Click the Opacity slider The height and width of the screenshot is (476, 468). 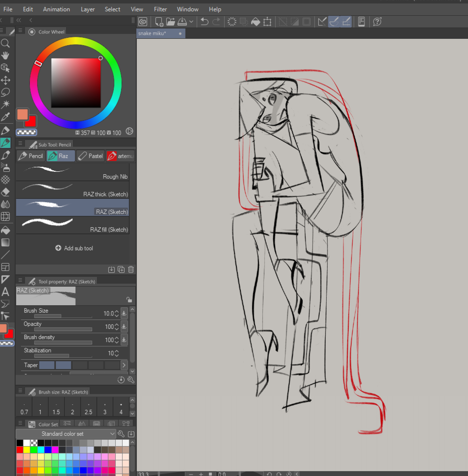pos(63,329)
